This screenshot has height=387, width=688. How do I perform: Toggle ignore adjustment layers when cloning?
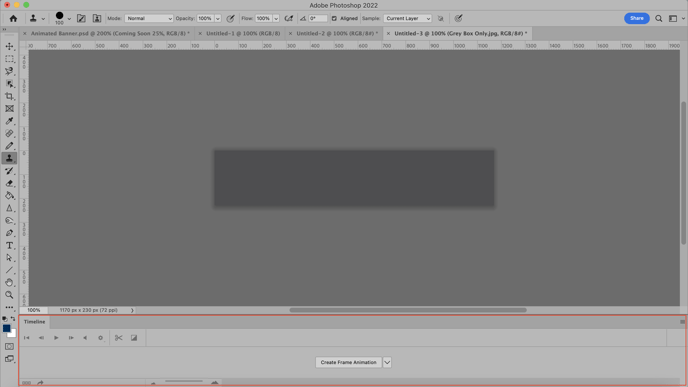(x=441, y=18)
